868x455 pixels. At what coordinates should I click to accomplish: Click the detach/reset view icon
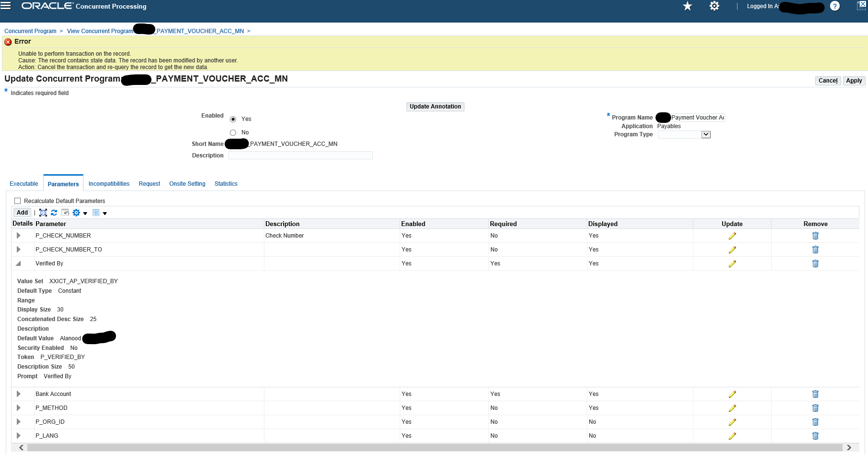(65, 213)
